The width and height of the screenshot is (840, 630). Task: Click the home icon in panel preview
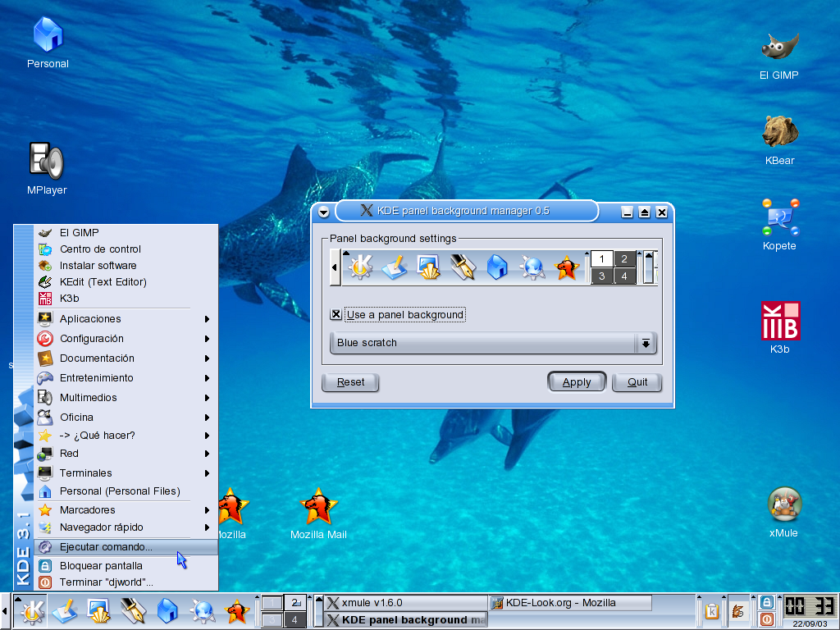click(x=497, y=267)
